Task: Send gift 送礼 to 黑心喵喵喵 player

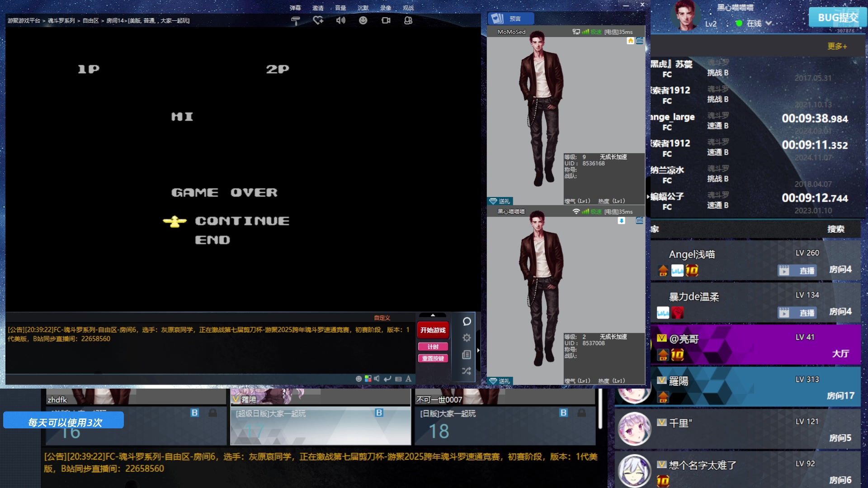Action: coord(500,381)
